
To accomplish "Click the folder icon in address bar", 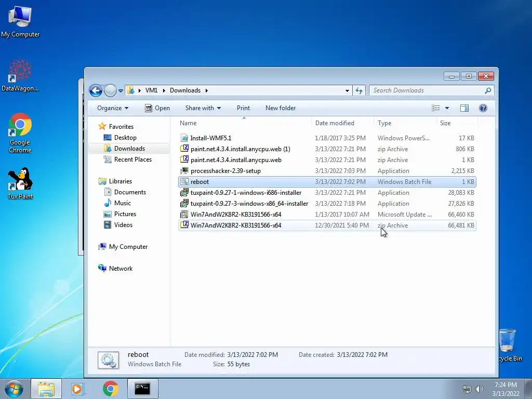I will click(130, 90).
